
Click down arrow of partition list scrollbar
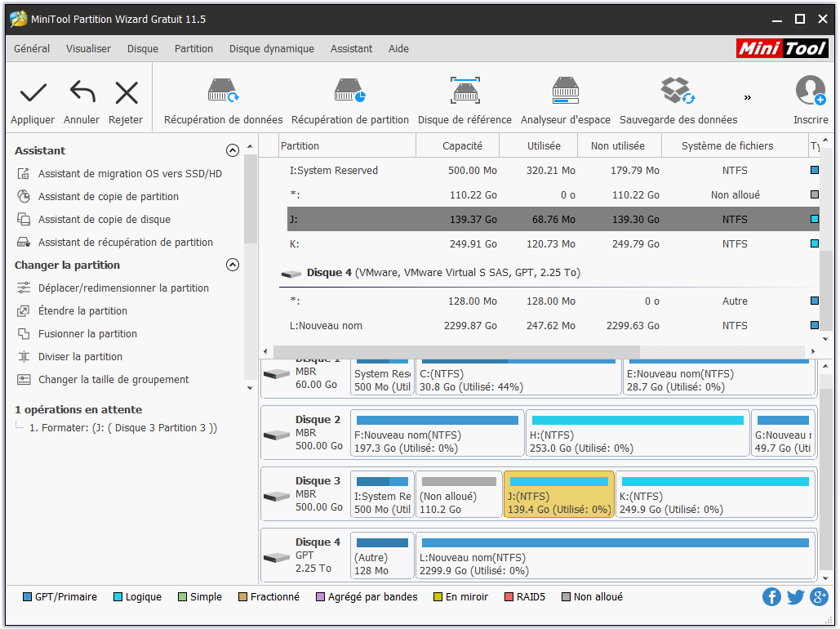coord(825,339)
